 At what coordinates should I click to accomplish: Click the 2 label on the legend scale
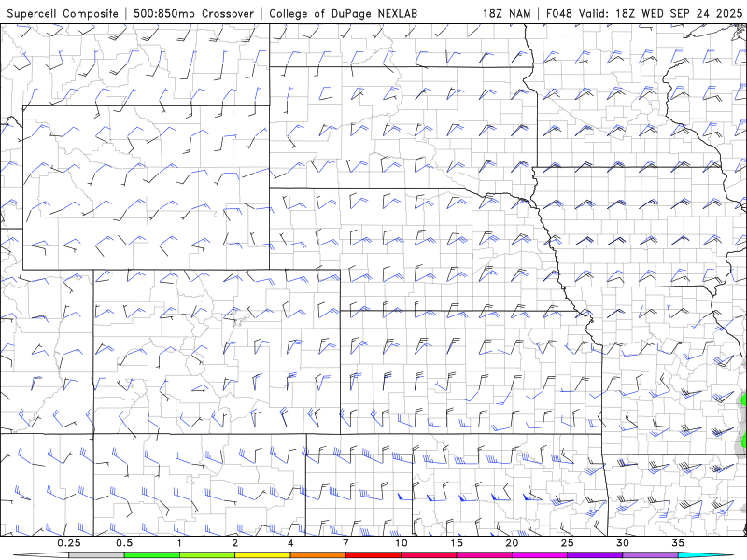pyautogui.click(x=235, y=543)
